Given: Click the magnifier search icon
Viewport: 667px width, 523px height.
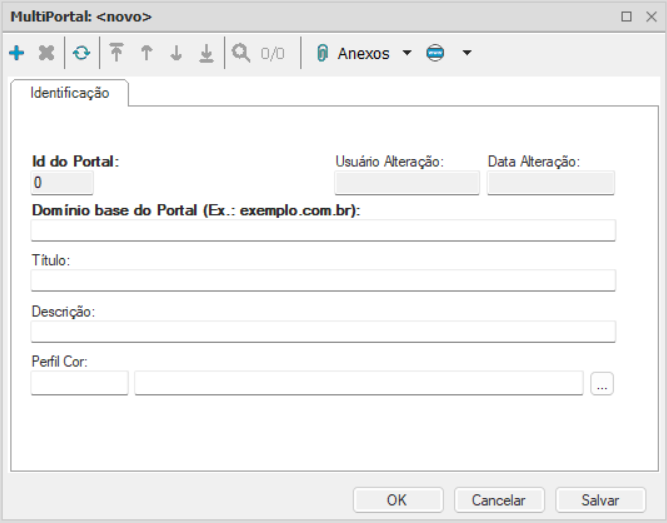Looking at the screenshot, I should pyautogui.click(x=241, y=54).
